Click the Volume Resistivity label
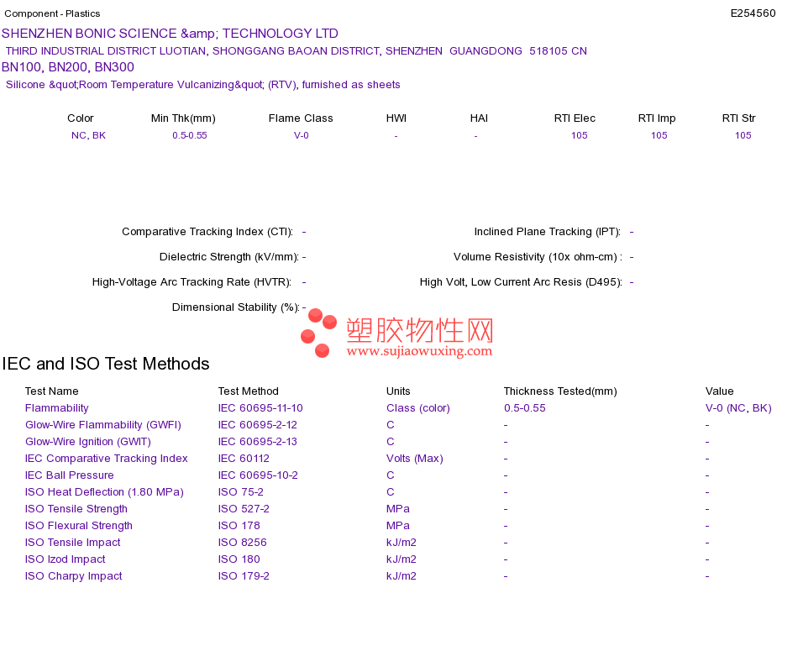Viewport: 798px width, 672px height. (x=538, y=256)
